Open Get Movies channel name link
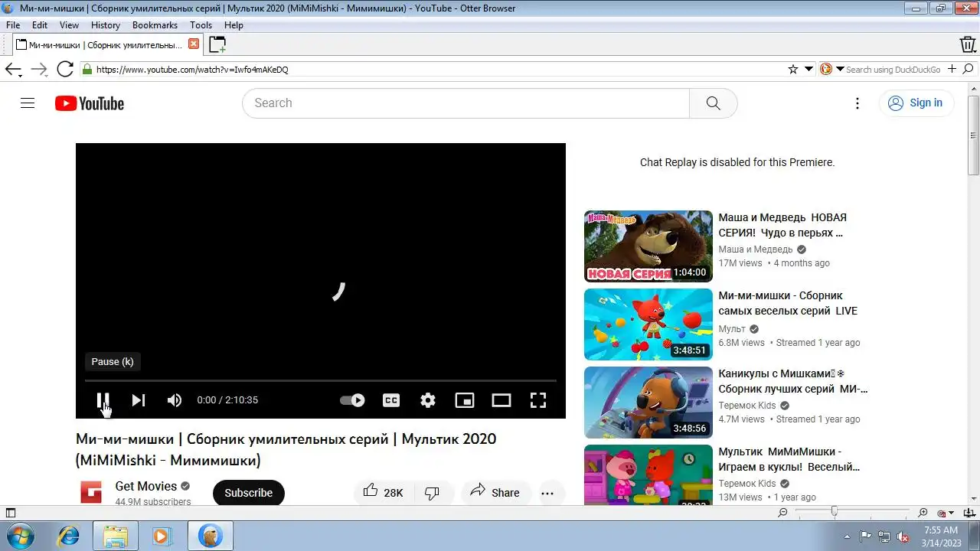 (145, 486)
